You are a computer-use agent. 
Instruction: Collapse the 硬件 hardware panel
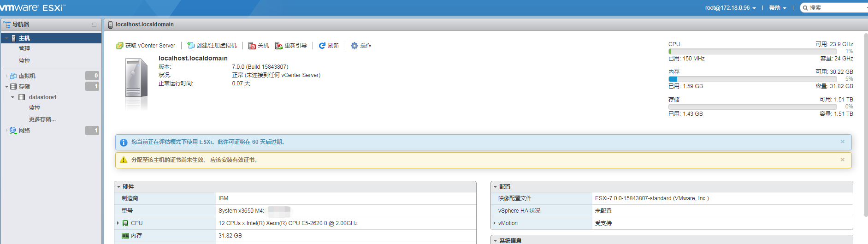pyautogui.click(x=119, y=187)
